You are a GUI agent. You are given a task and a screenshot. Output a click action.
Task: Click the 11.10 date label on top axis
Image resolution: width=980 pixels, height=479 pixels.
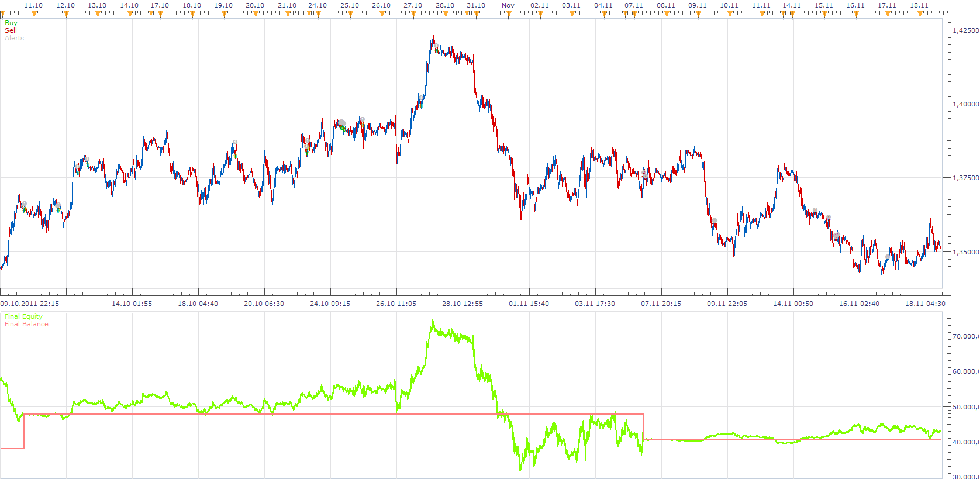[33, 5]
